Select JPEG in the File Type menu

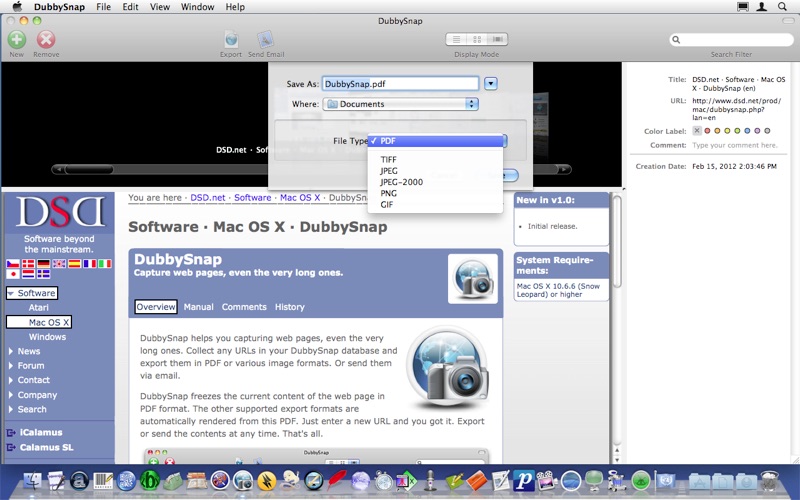435,171
